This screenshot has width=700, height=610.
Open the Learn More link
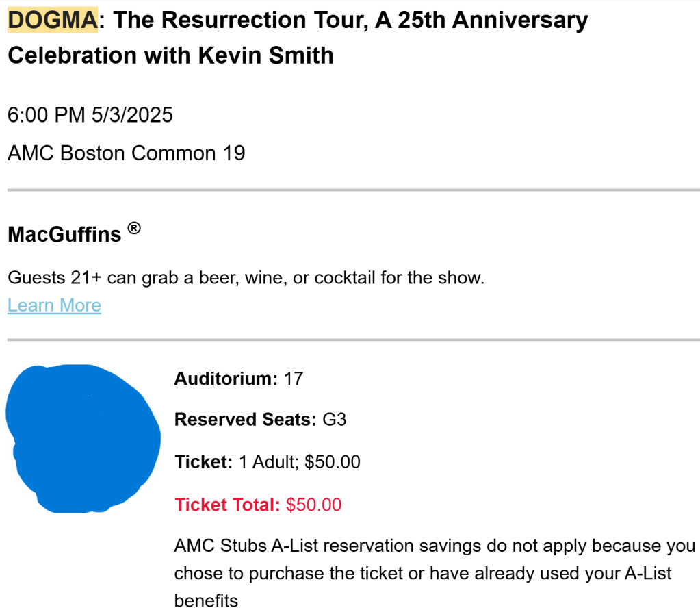(54, 305)
